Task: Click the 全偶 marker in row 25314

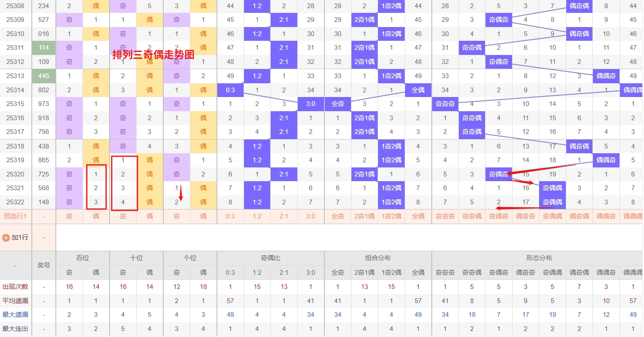Action: (x=418, y=90)
